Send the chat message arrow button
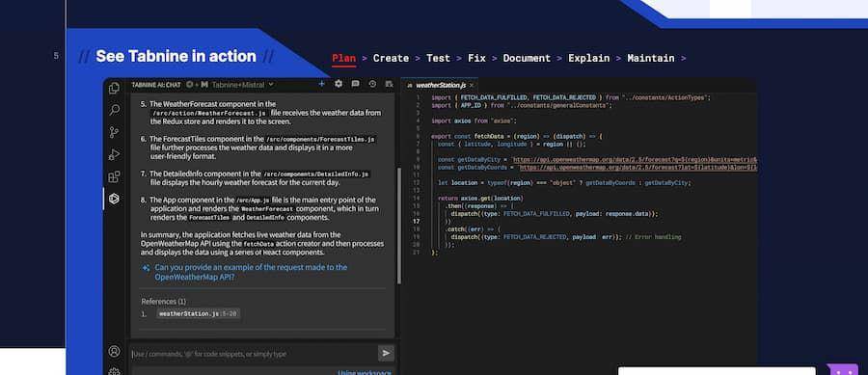This screenshot has height=375, width=868. point(386,353)
